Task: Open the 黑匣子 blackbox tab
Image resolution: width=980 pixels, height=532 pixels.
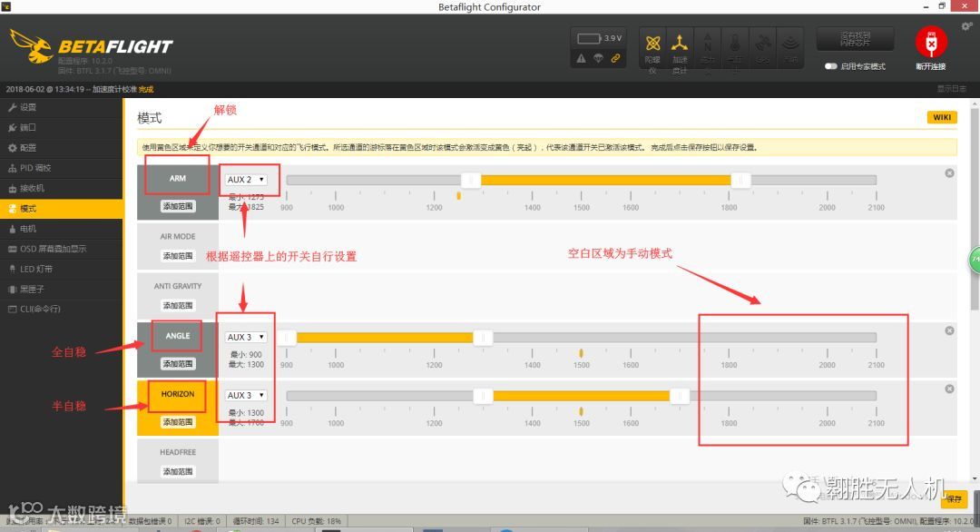Action: click(x=62, y=289)
